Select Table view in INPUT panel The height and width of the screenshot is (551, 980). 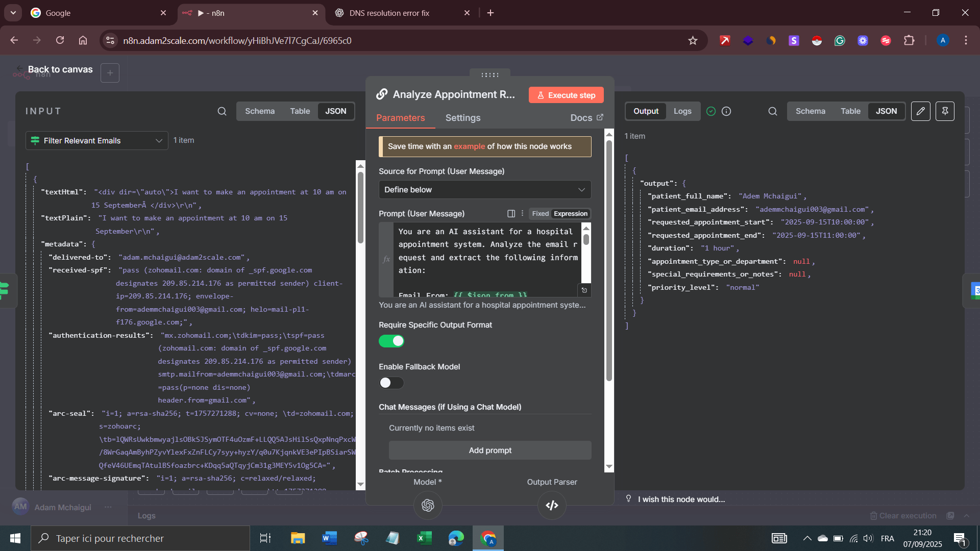tap(300, 111)
